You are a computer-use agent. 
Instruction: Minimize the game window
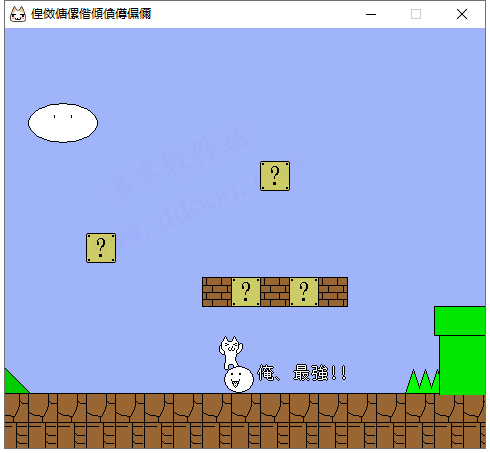pos(371,14)
